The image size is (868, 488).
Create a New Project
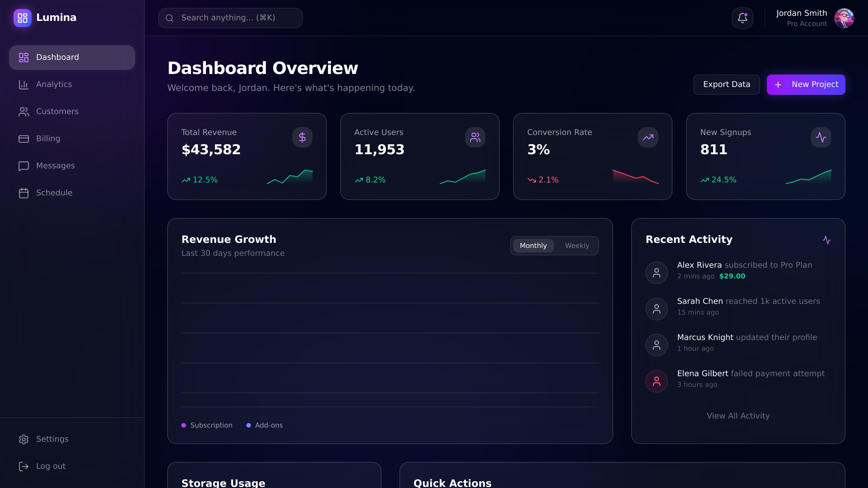806,84
